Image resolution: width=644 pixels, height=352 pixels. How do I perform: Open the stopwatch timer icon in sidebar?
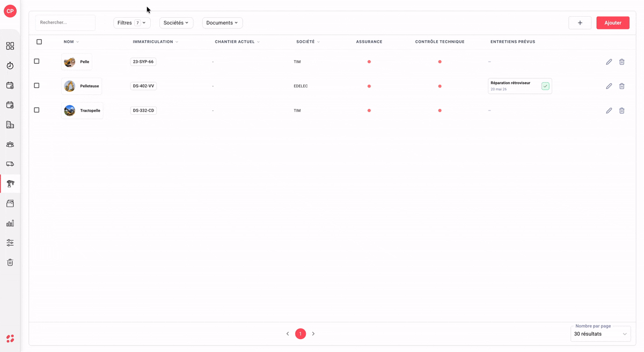pyautogui.click(x=10, y=65)
